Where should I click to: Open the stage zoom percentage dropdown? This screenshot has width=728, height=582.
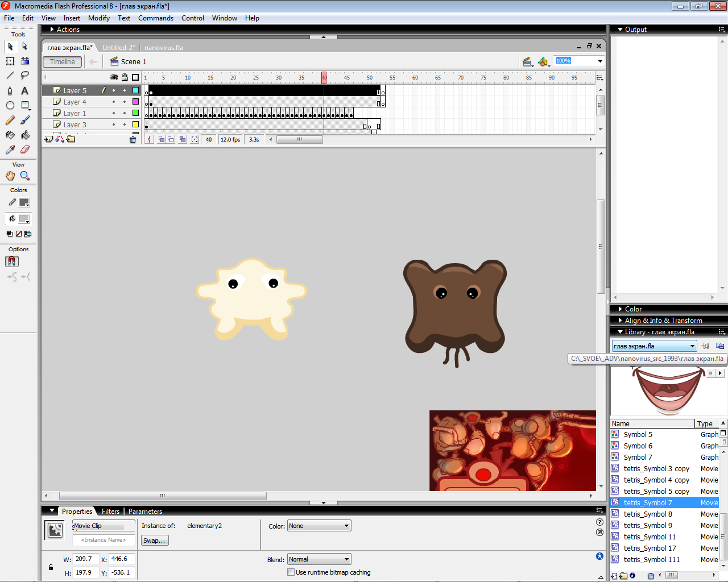599,61
